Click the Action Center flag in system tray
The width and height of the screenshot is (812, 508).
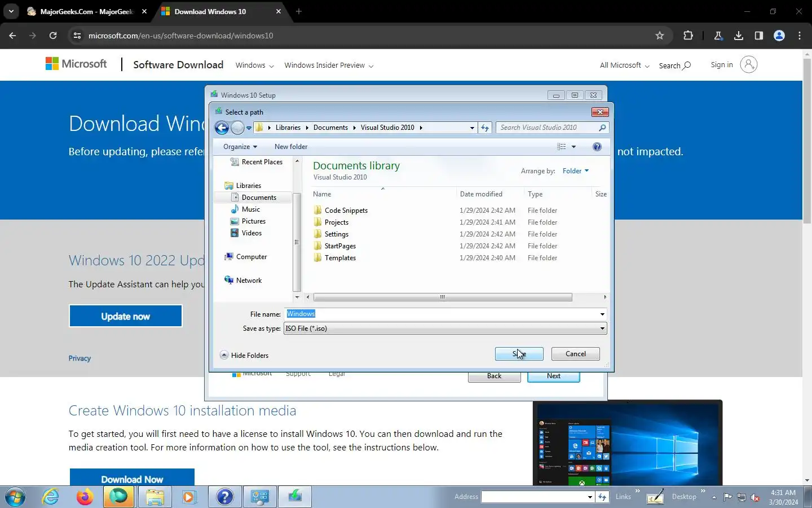(728, 497)
